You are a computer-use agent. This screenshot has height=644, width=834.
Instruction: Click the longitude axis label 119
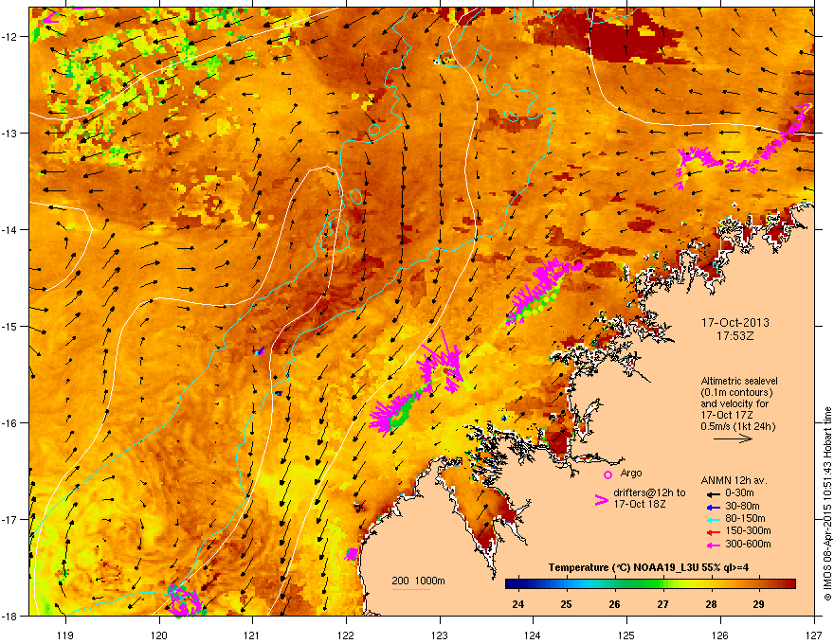click(x=65, y=635)
